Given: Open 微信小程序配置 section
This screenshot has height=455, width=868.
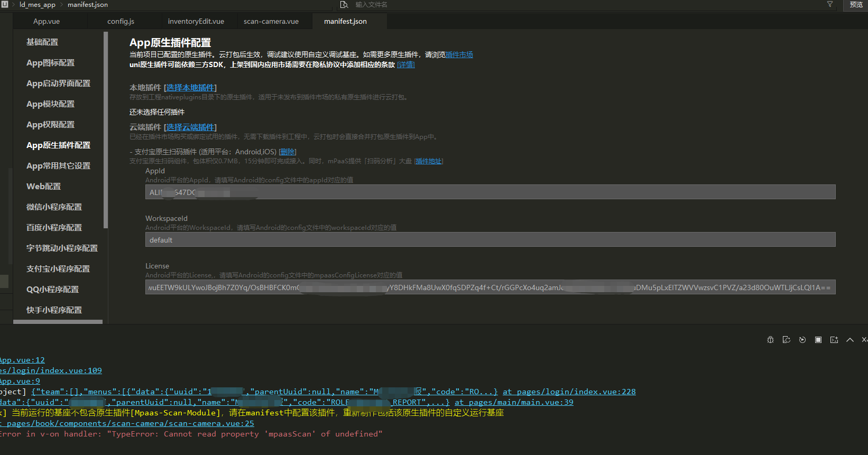Looking at the screenshot, I should click(54, 207).
